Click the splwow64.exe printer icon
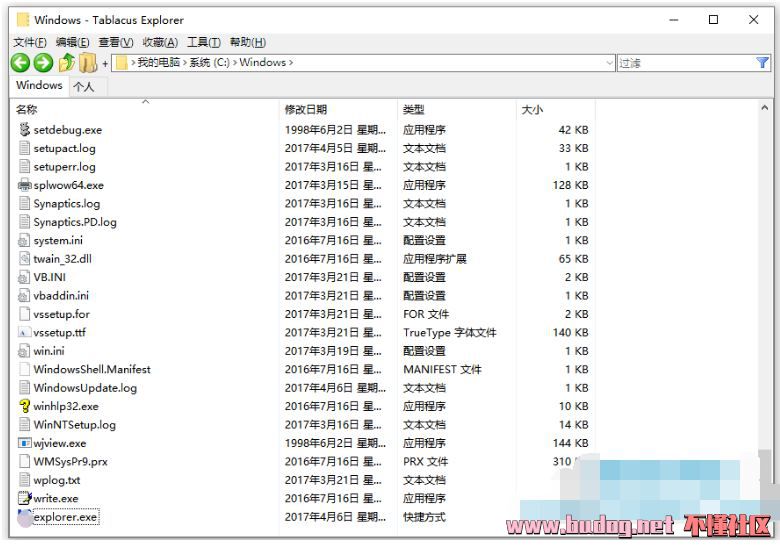The width and height of the screenshot is (780, 546). click(x=24, y=185)
